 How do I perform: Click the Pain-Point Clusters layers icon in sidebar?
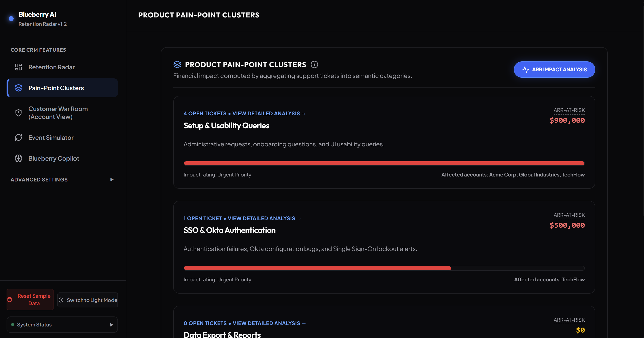[x=19, y=88]
